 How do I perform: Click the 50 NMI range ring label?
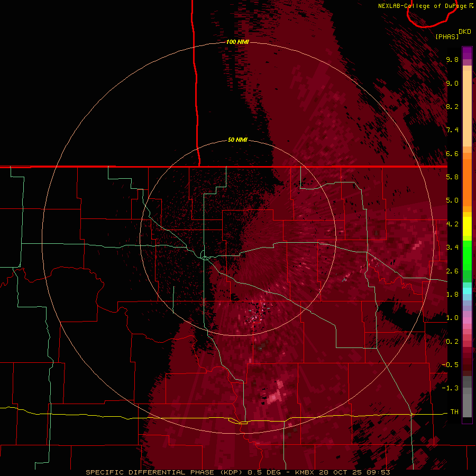[237, 140]
